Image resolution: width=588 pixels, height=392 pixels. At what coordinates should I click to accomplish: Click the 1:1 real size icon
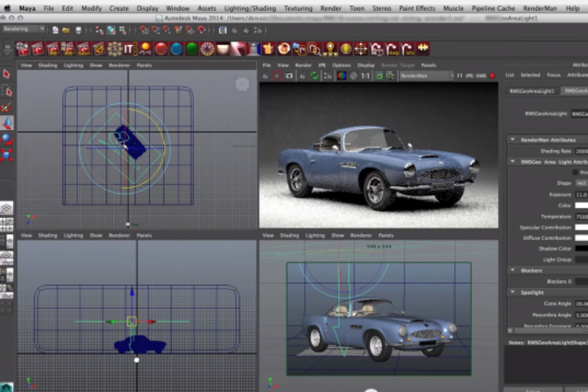365,75
